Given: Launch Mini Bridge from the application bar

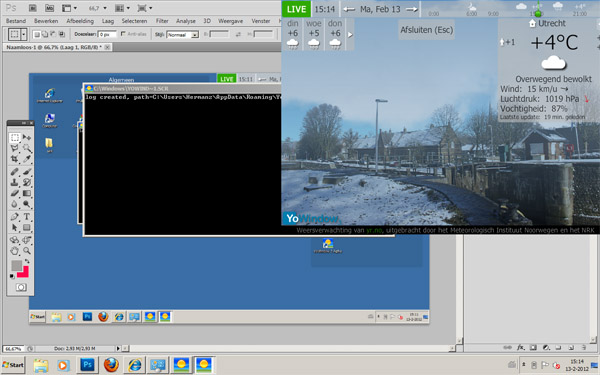Looking at the screenshot, I should pos(49,8).
